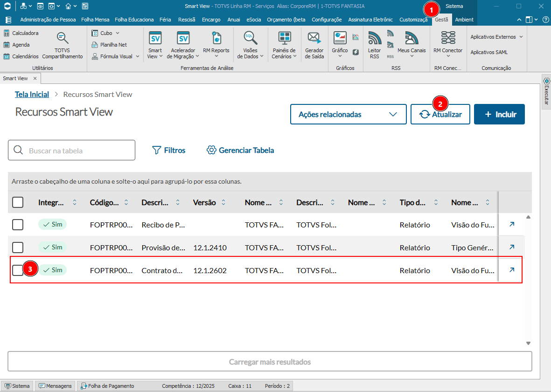Screen dimensions: 551x392
Task: Collapse the ribbon with the up chevron
Action: pyautogui.click(x=519, y=20)
